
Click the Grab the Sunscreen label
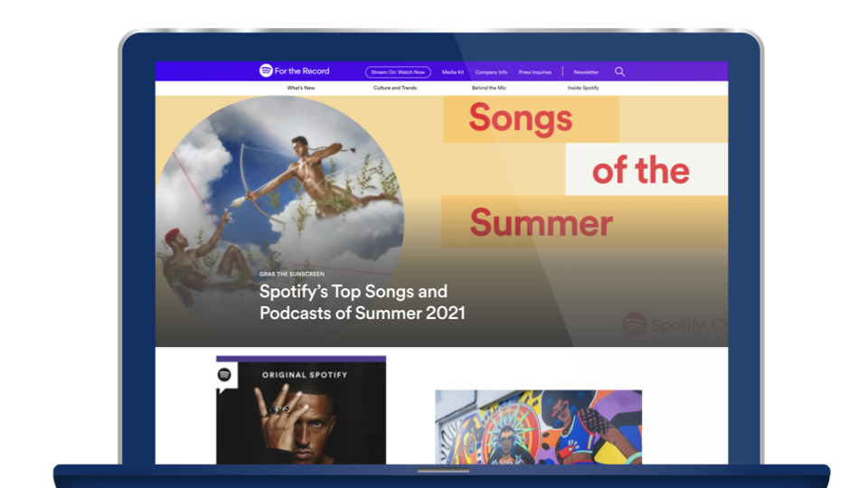[292, 274]
